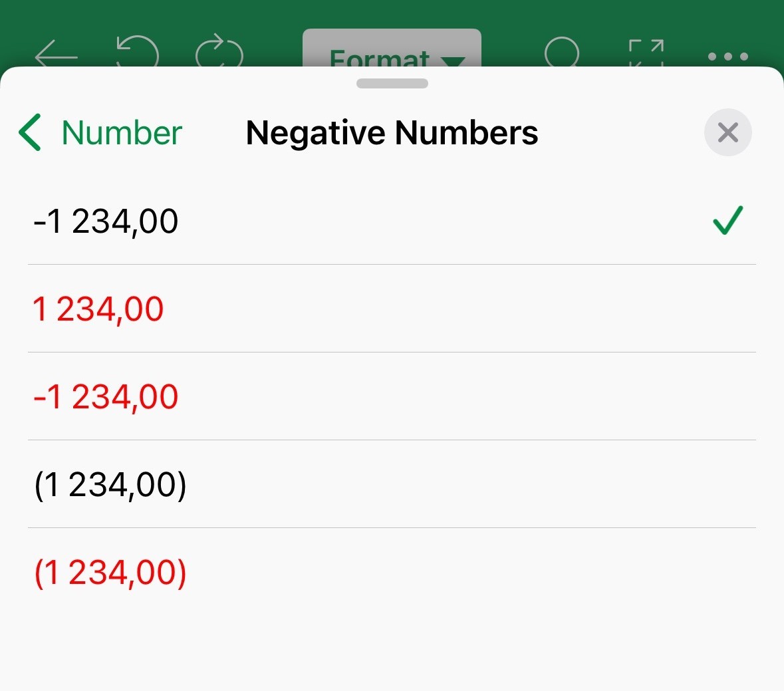Select black parentheses (1 234,00) format

[x=392, y=484]
